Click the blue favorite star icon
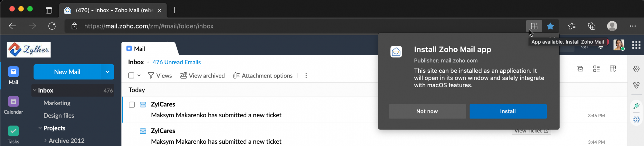The width and height of the screenshot is (644, 146). [551, 26]
